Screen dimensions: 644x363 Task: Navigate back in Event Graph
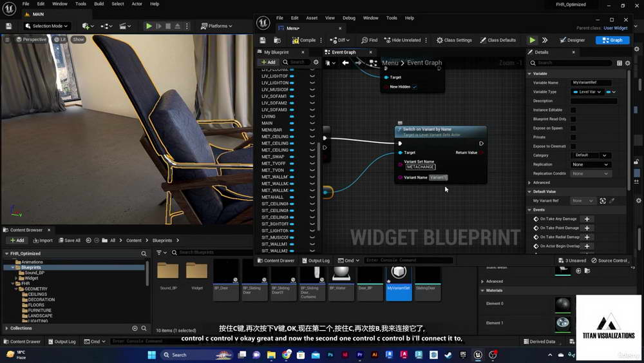pos(345,63)
